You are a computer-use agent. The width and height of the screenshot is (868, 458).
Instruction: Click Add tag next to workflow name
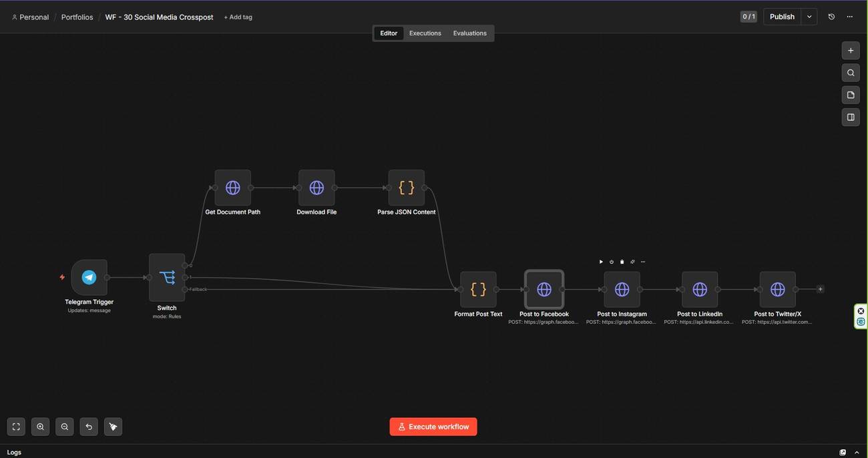pos(238,17)
